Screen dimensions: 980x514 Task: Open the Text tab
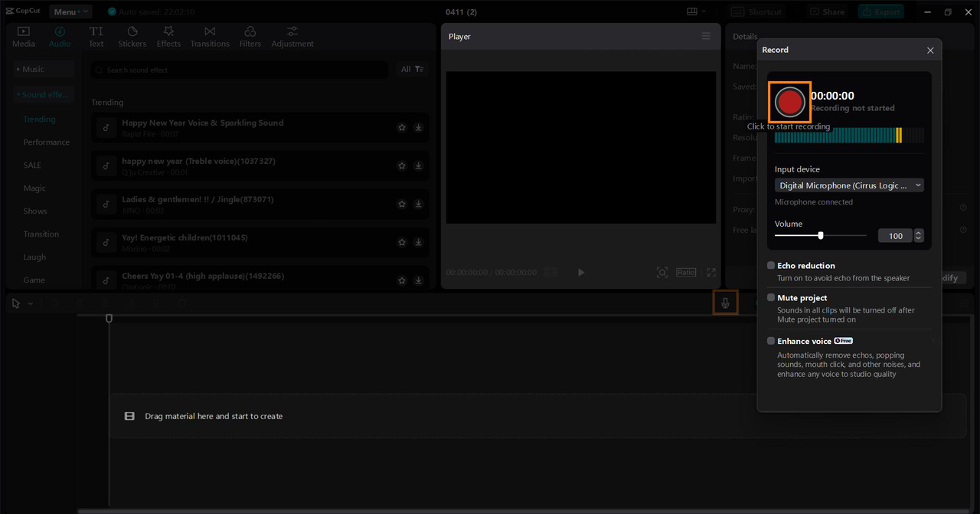point(96,37)
